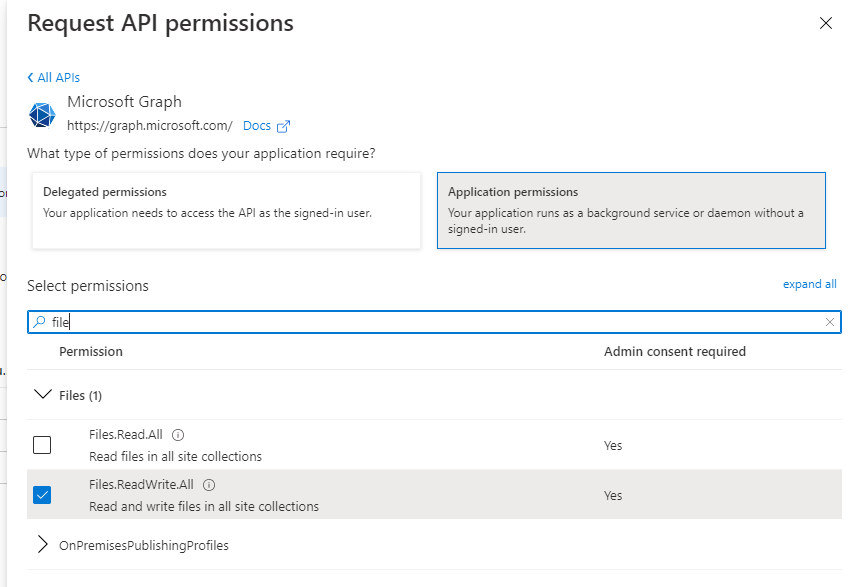Screen dimensions: 852x587
Task: Open the Microsoft Graph Docs link
Action: tap(256, 126)
